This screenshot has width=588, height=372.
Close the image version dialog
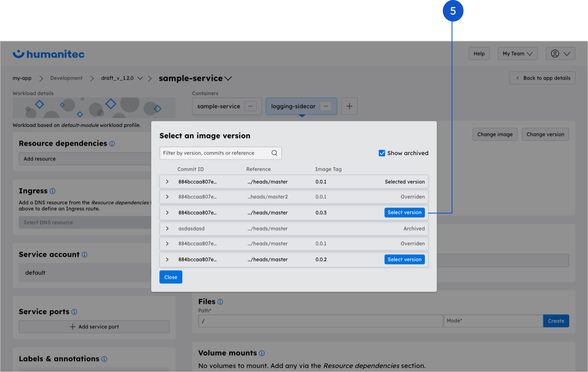tap(170, 277)
